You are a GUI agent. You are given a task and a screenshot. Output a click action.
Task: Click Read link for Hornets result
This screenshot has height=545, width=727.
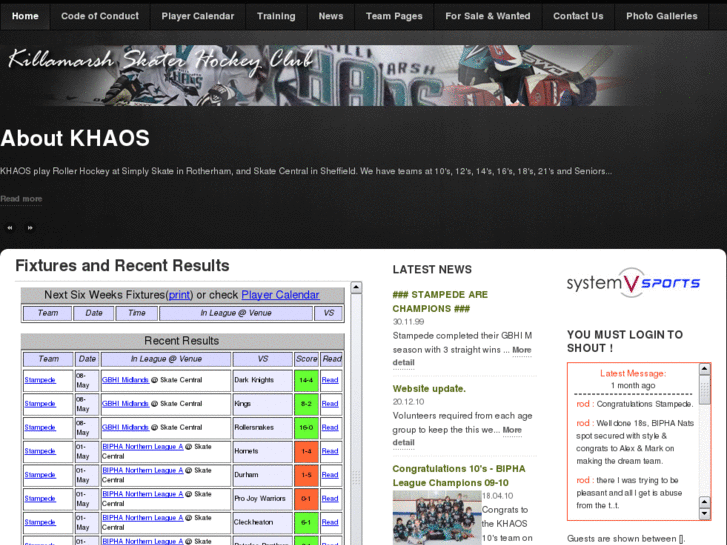tap(330, 451)
